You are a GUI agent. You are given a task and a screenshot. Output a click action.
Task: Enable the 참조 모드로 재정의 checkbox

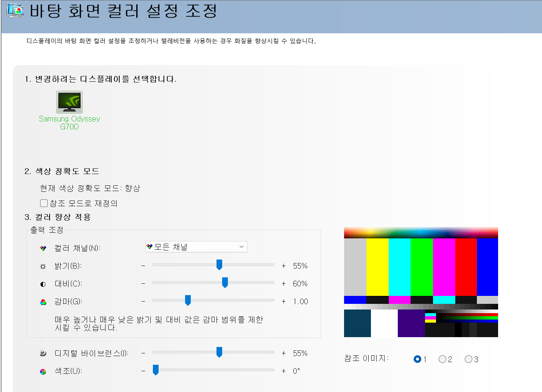[x=44, y=203]
